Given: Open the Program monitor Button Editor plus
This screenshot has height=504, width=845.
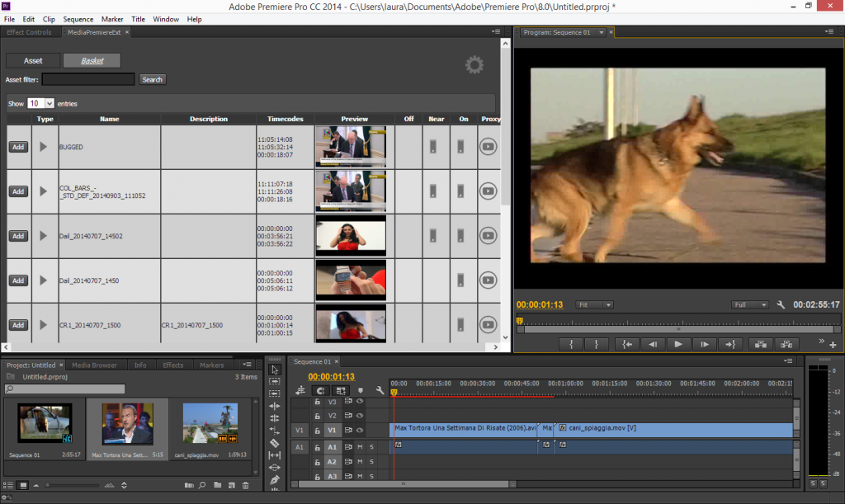Looking at the screenshot, I should point(833,345).
